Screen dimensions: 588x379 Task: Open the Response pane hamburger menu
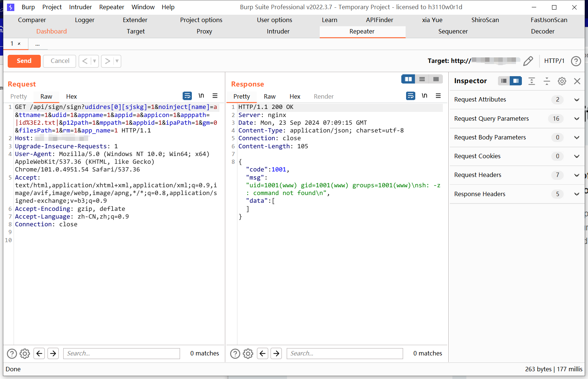click(x=438, y=96)
